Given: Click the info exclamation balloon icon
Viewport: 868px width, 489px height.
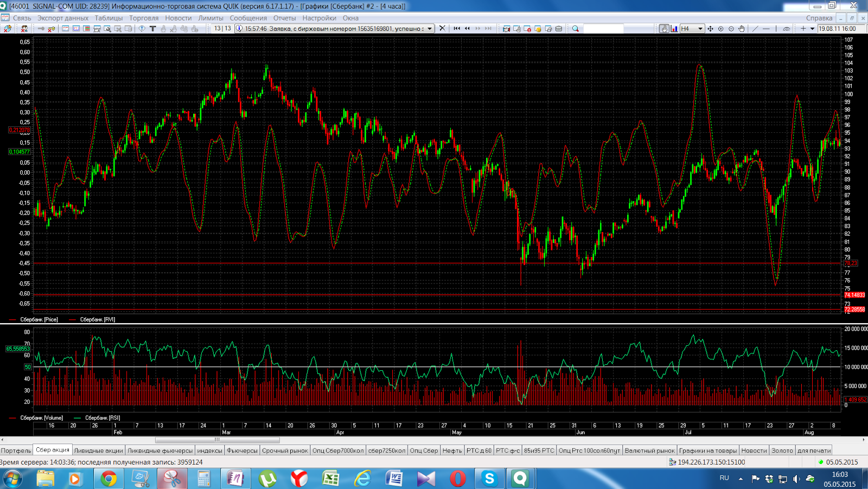Looking at the screenshot, I should click(x=142, y=28).
